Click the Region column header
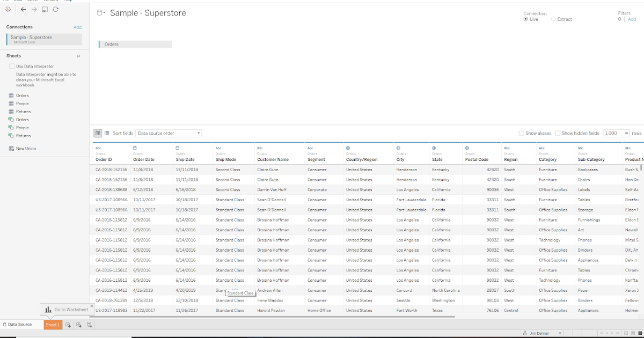Viewport: 644px width, 338px height. (x=511, y=159)
